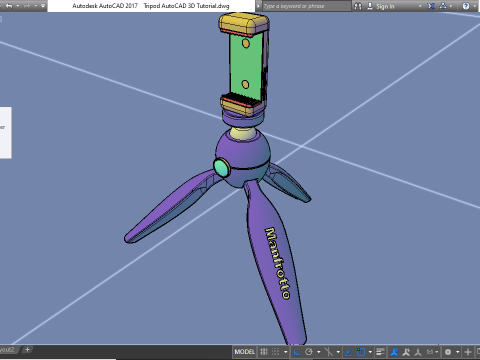The image size is (480, 360).
Task: Toggle 2D object snap
Action: coord(361,352)
